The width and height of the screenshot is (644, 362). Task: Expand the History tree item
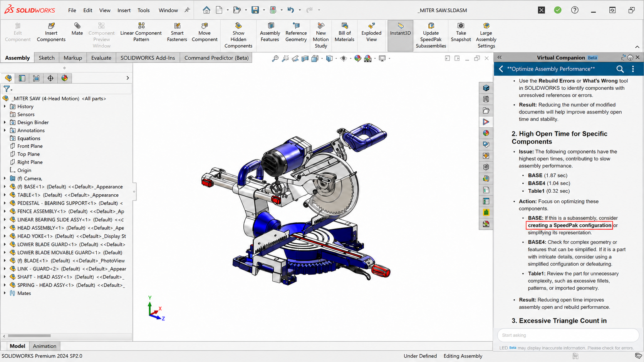tap(5, 107)
